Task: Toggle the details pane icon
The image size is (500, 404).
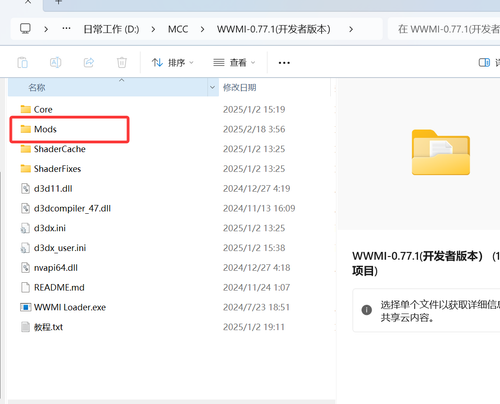Action: coord(484,62)
